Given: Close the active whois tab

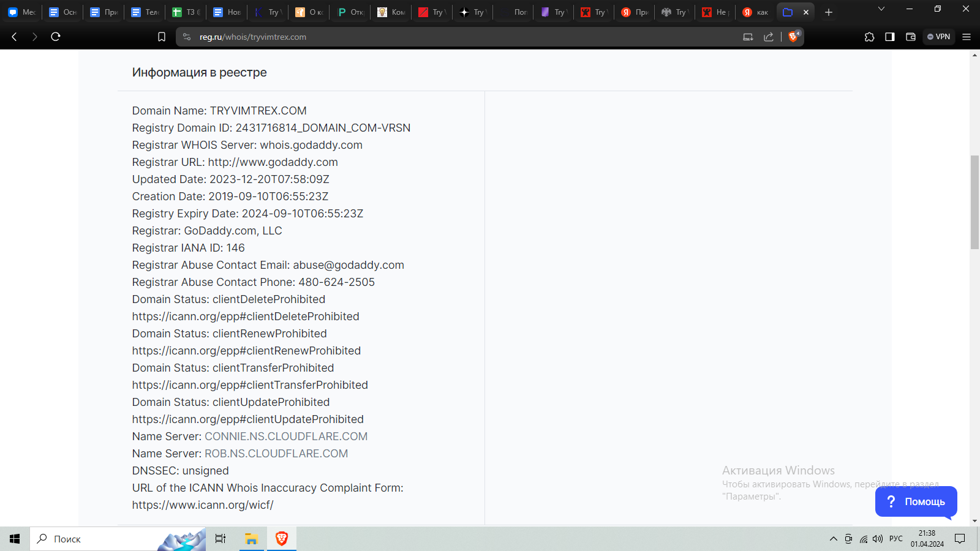Looking at the screenshot, I should tap(806, 12).
